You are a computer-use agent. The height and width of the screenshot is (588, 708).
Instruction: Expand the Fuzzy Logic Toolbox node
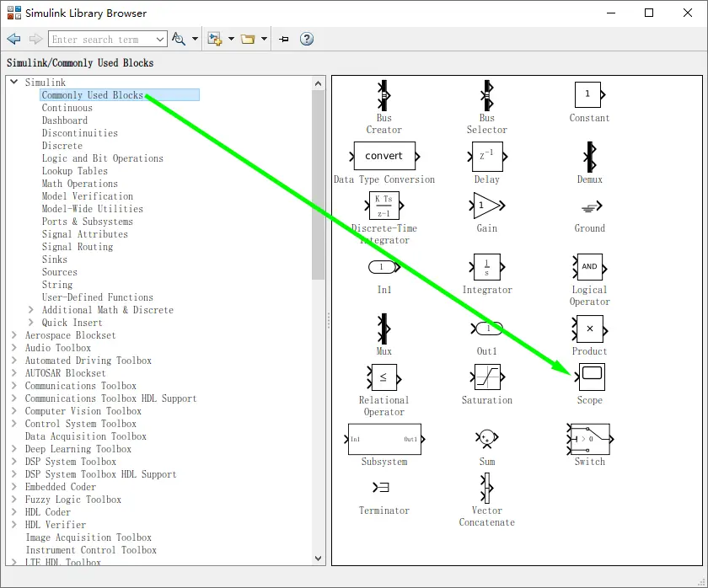coord(14,499)
